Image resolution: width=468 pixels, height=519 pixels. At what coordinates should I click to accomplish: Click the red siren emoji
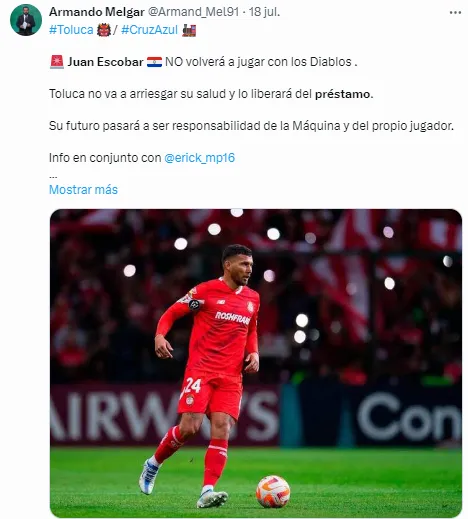57,62
